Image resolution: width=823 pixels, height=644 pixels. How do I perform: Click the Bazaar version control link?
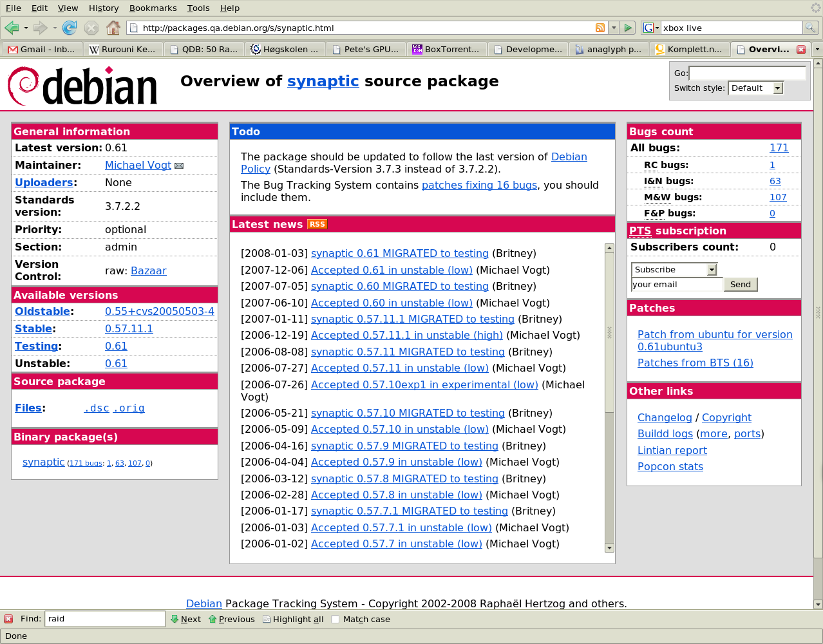(148, 270)
